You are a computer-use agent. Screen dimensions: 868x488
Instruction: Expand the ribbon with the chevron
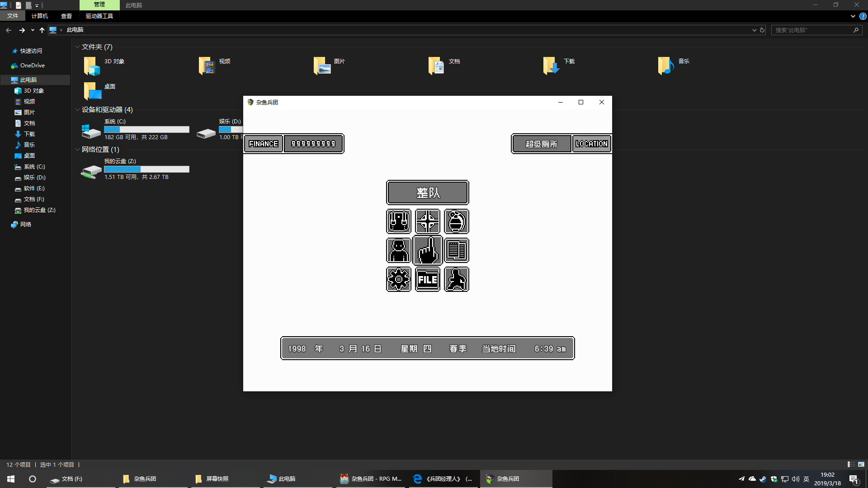(x=853, y=16)
